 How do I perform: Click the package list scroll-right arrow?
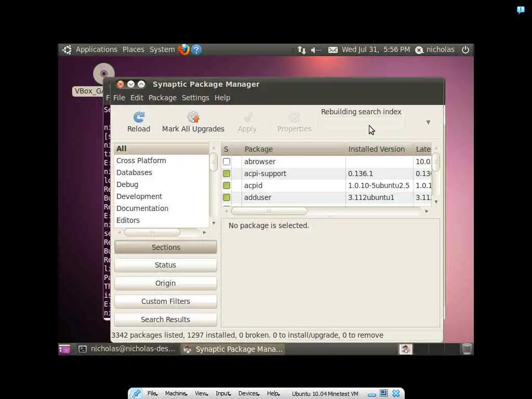[427, 211]
